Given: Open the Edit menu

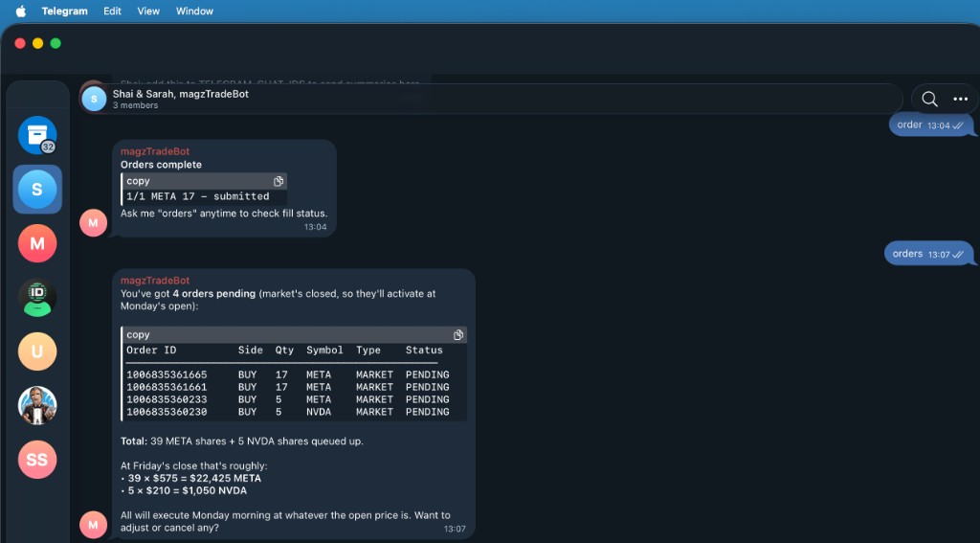Looking at the screenshot, I should [x=112, y=11].
